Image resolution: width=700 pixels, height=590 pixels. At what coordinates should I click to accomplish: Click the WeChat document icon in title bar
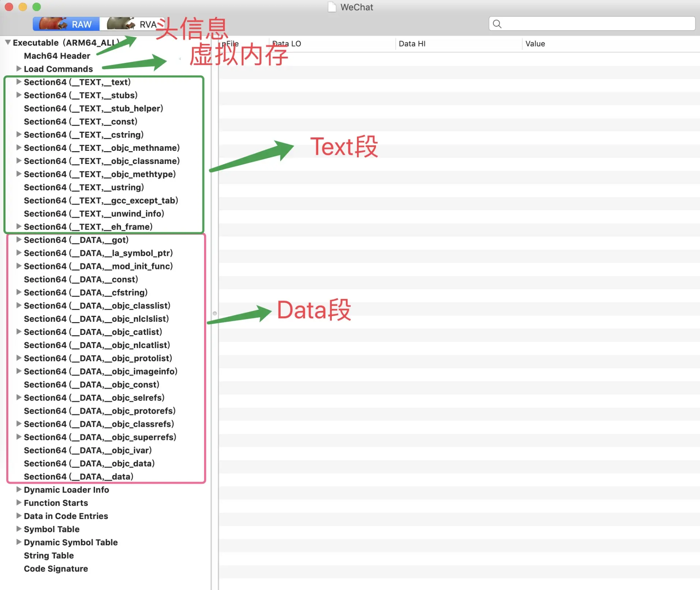pos(332,7)
